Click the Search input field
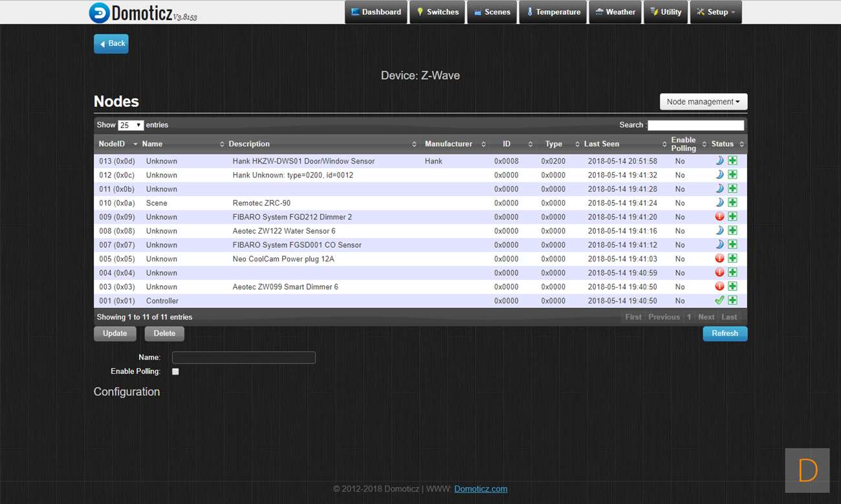The image size is (841, 504). (695, 126)
